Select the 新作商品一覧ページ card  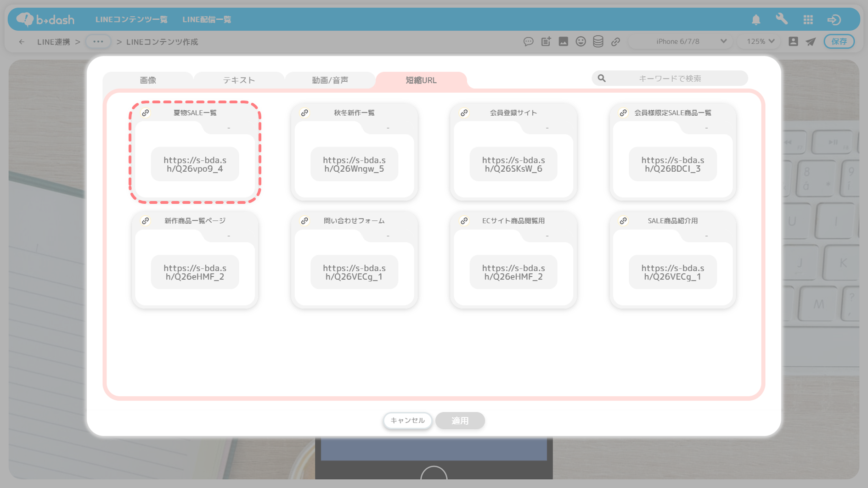[195, 260]
